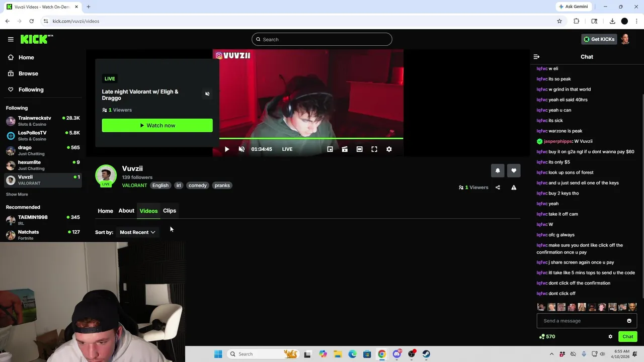Open the Most Recent sort dropdown
644x362 pixels.
(137, 232)
